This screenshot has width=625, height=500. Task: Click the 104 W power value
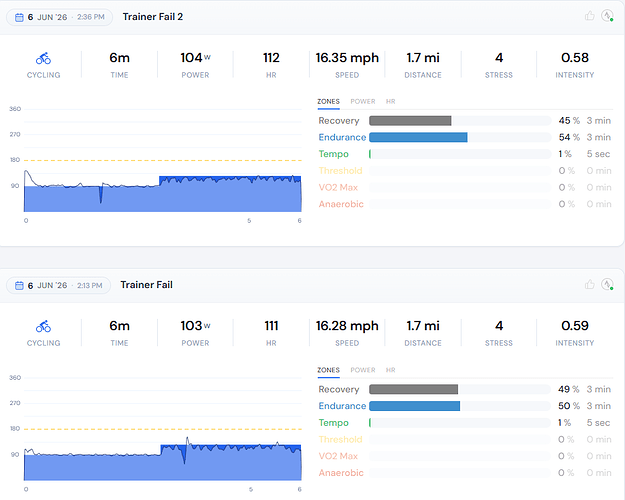click(x=195, y=58)
